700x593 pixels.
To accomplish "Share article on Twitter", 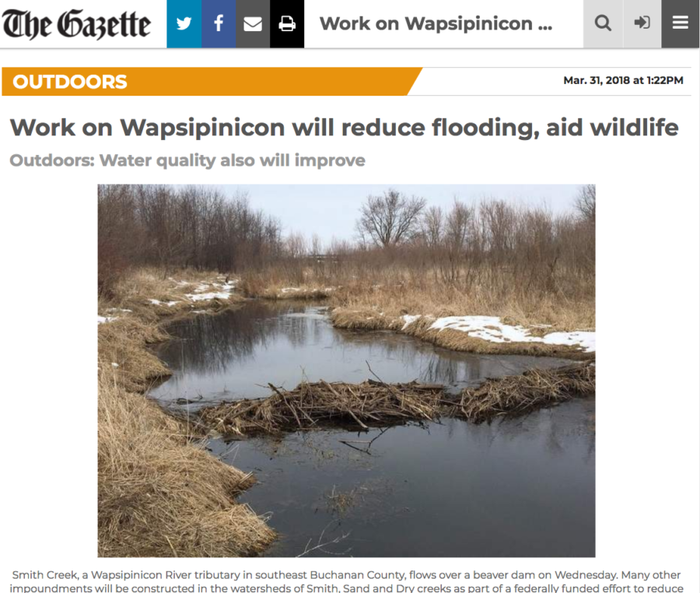I will coord(184,23).
